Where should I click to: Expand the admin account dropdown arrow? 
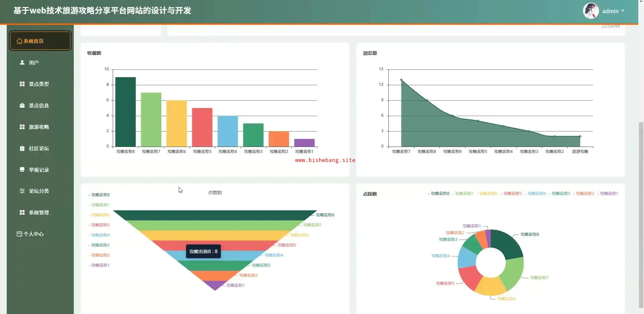(x=623, y=11)
